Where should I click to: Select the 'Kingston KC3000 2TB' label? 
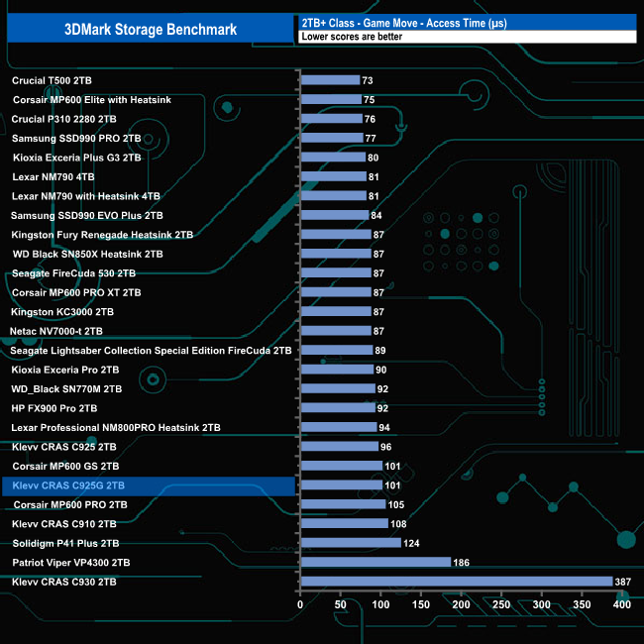[x=62, y=312]
